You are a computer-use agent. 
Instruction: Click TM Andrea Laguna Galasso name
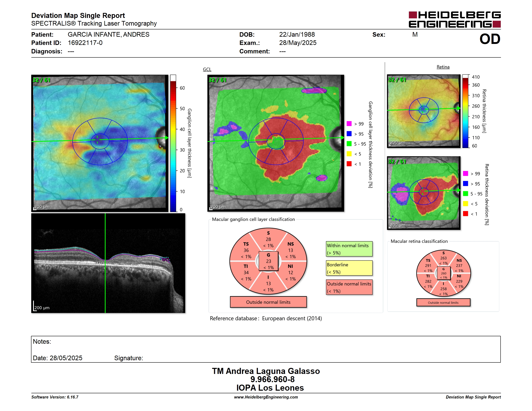point(266,371)
